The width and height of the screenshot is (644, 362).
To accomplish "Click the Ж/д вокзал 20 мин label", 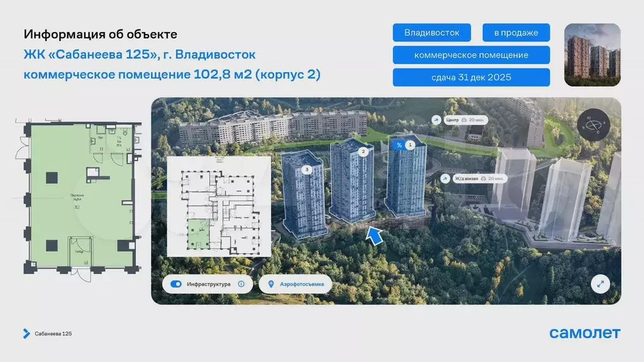I will click(479, 179).
